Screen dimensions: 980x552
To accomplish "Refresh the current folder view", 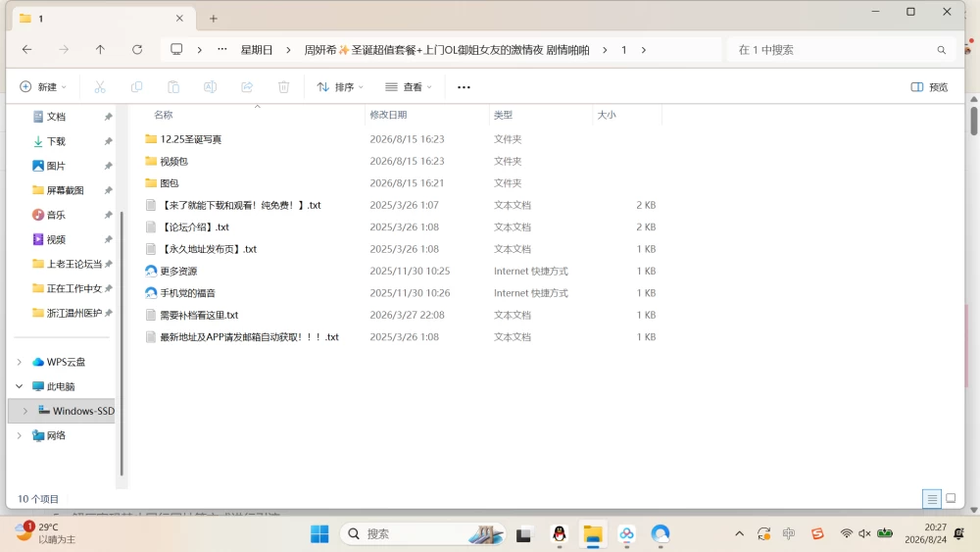I will pyautogui.click(x=137, y=49).
